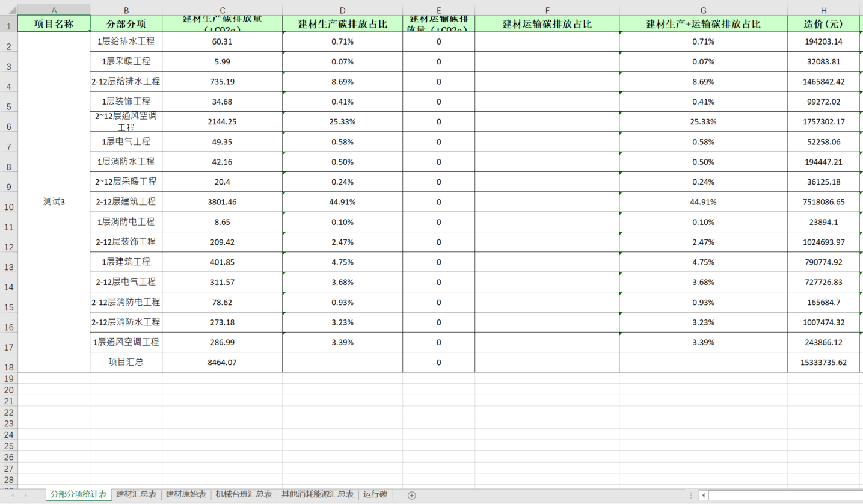Image resolution: width=863 pixels, height=504 pixels.
Task: Click the merged cell containing 测试3
Action: [x=54, y=201]
